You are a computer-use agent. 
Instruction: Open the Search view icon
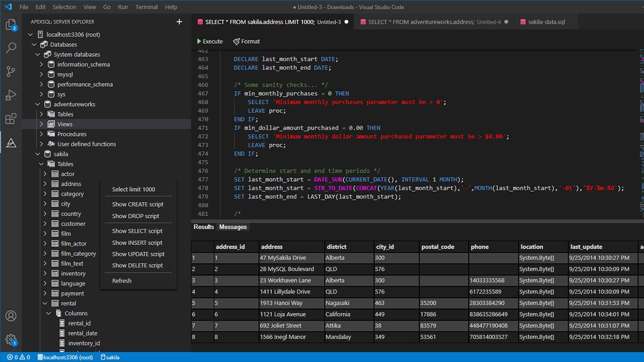pos(11,48)
